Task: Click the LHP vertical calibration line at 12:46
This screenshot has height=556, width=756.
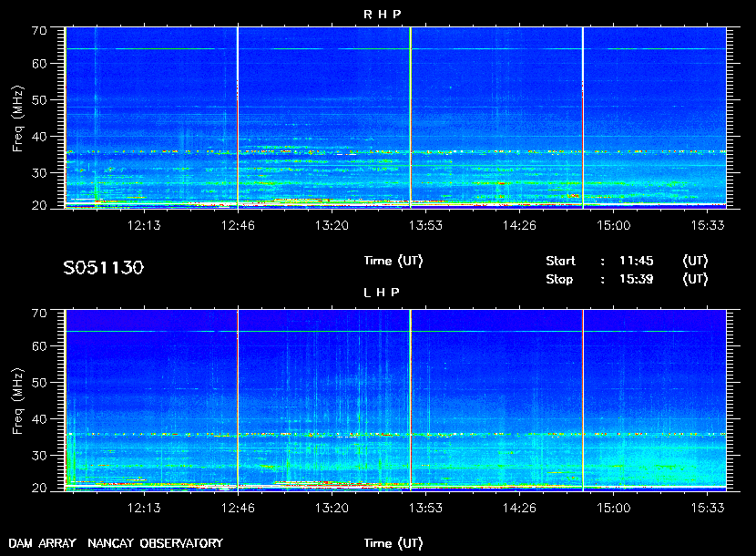Action: [x=238, y=400]
